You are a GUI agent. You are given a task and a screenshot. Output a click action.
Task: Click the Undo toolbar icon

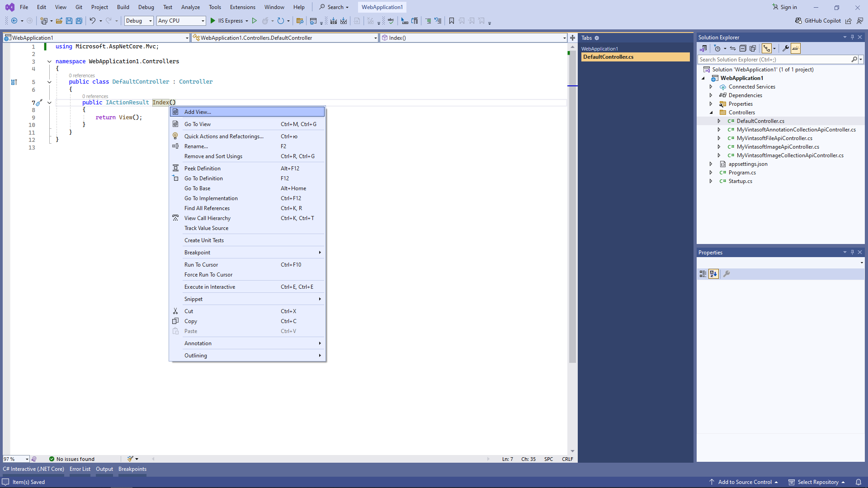pos(92,21)
